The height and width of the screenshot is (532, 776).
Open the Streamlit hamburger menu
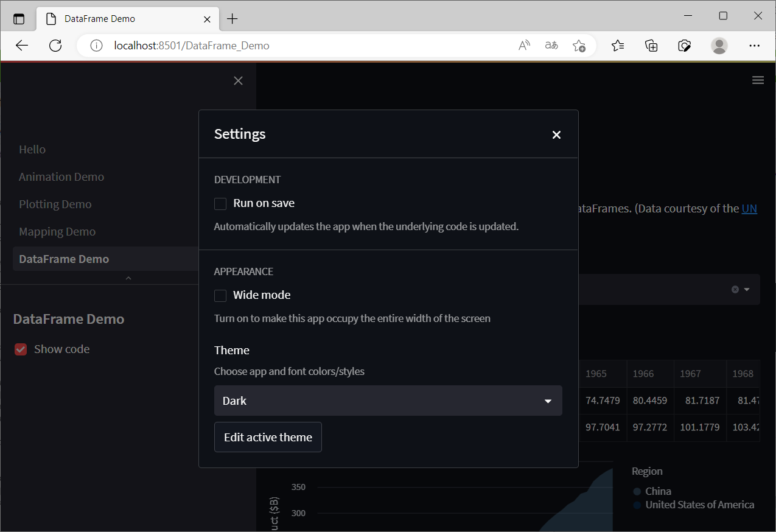click(x=758, y=80)
